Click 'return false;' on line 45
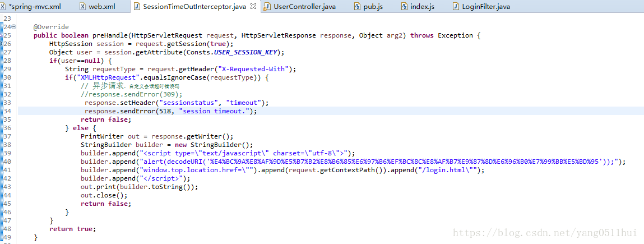 105,203
